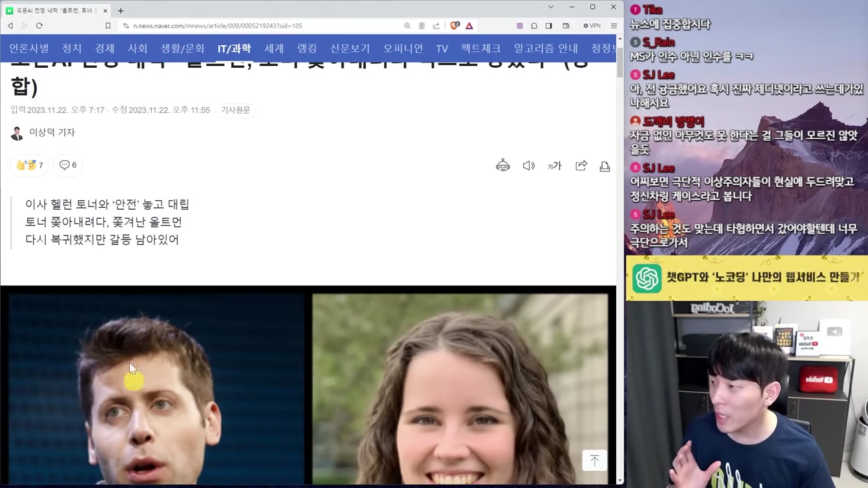Open the 알고리즘 안내 menu item
The image size is (868, 488).
tap(546, 48)
